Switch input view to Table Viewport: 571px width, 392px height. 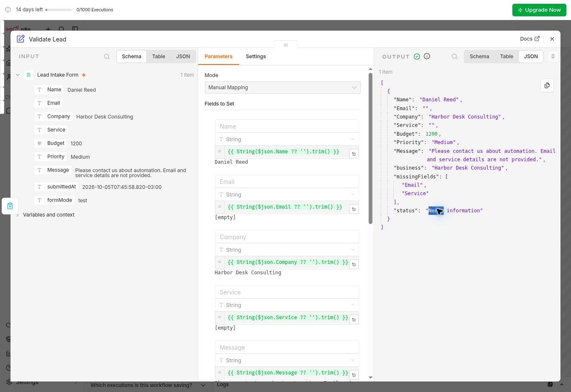coord(158,57)
